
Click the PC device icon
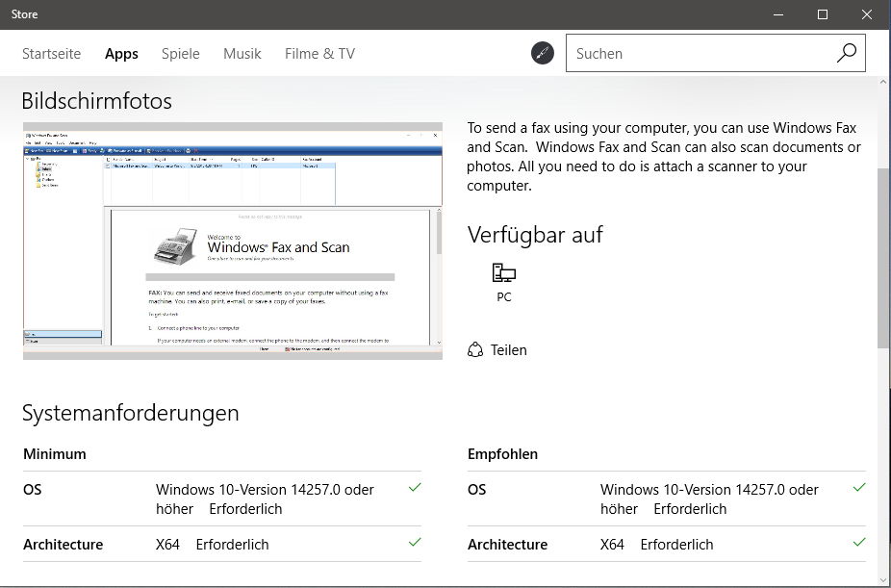503,273
